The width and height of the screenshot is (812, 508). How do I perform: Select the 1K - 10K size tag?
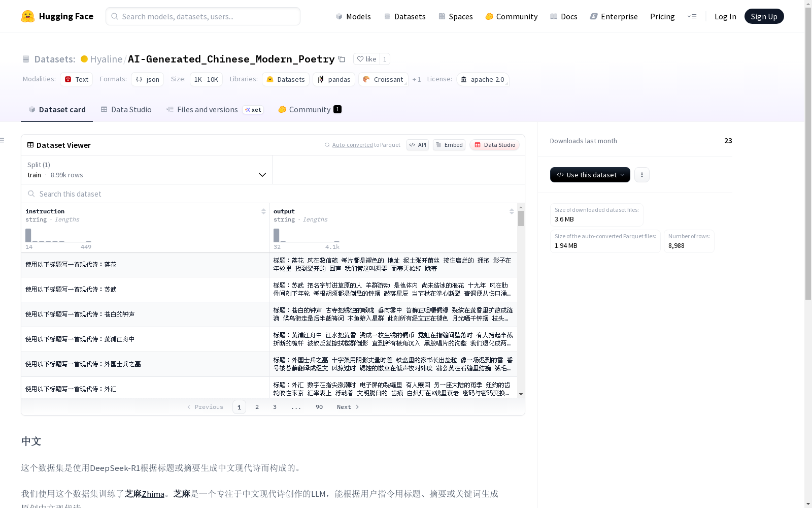[x=206, y=79]
